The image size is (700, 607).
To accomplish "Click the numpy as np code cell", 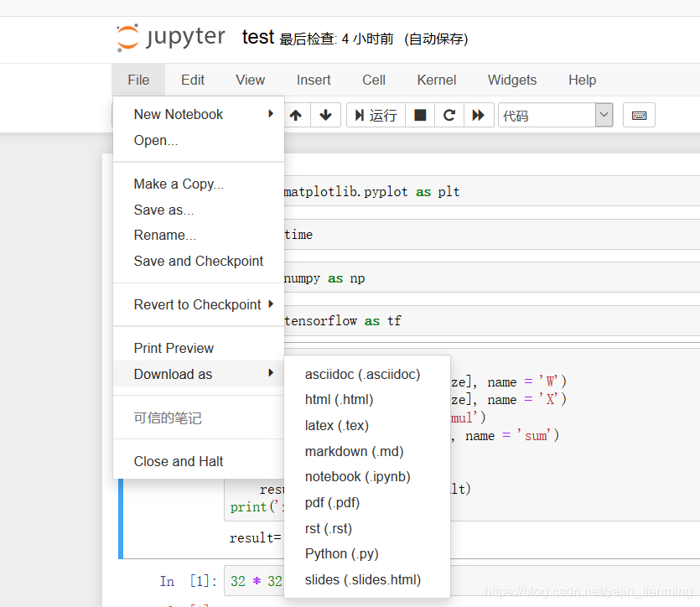I will point(491,278).
